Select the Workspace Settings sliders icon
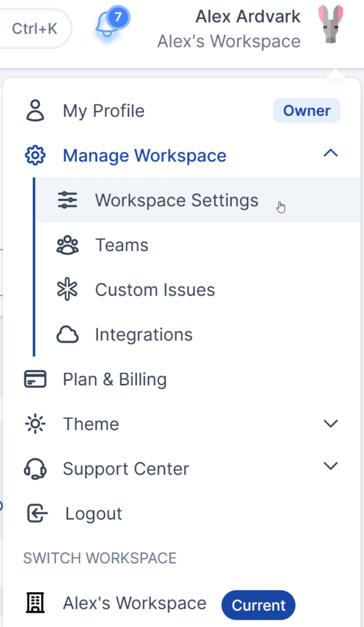The height and width of the screenshot is (627, 364). (67, 200)
